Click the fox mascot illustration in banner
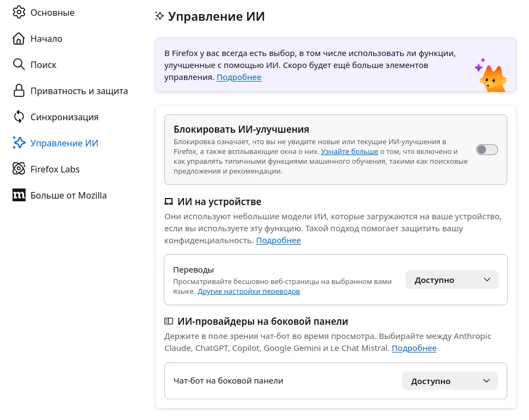This screenshot has width=529, height=420. tap(491, 76)
